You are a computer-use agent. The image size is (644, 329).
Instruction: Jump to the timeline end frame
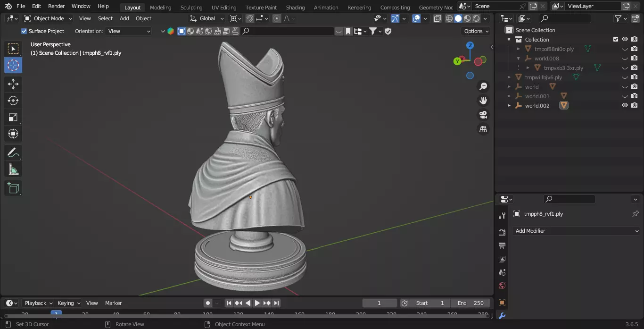tap(277, 303)
